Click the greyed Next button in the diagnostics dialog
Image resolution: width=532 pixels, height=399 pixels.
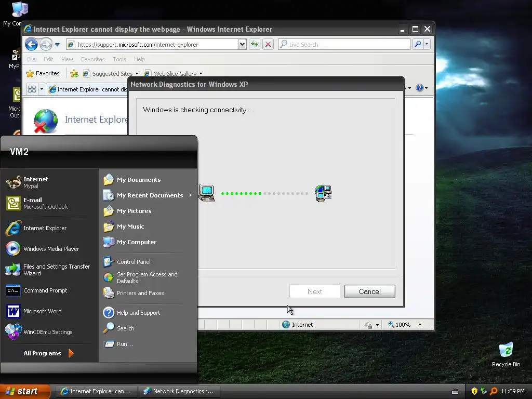314,291
